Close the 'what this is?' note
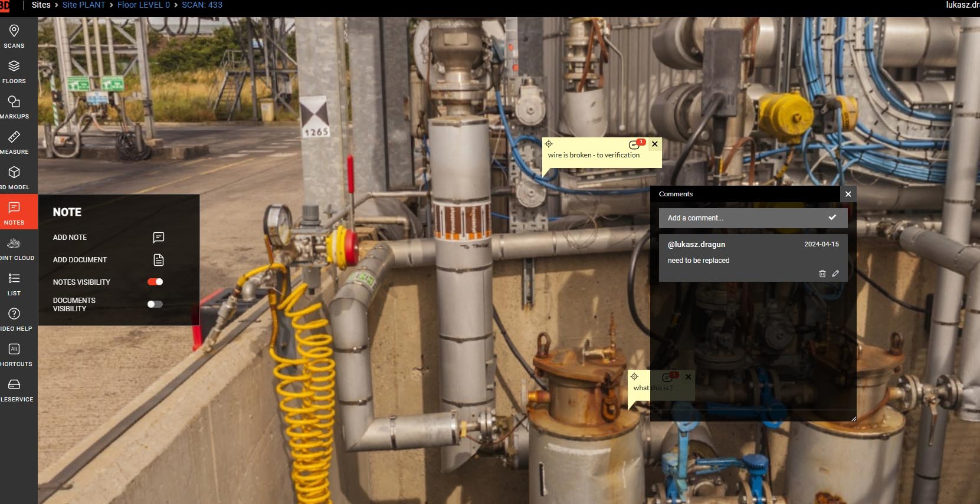980x504 pixels. tap(688, 377)
